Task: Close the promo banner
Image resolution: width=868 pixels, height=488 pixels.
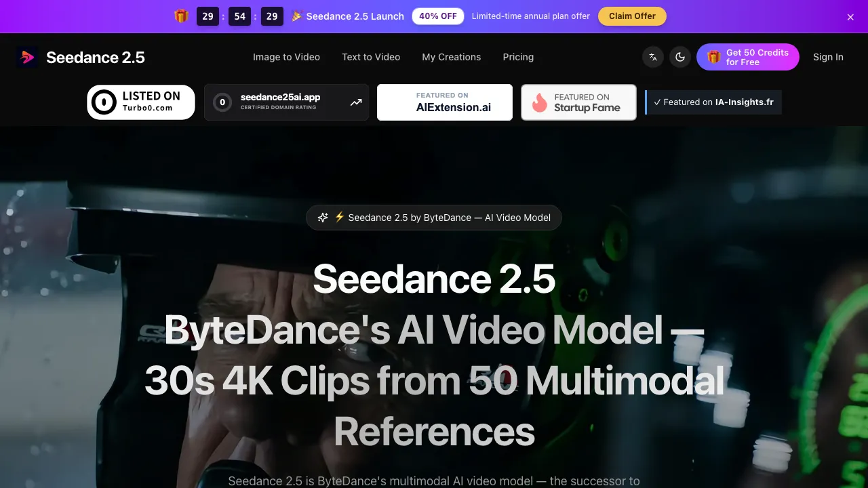Action: tap(850, 17)
